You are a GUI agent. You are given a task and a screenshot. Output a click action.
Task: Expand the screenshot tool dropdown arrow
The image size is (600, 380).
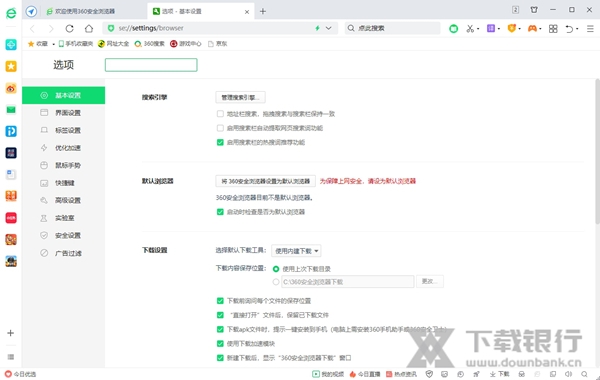pos(478,29)
